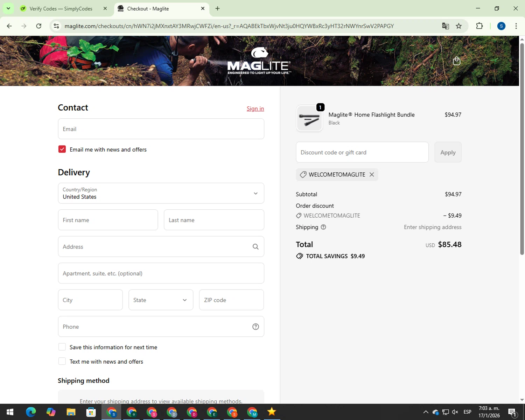This screenshot has height=420, width=525.
Task: Focus the Apartment, suite, etc. field
Action: [161, 273]
